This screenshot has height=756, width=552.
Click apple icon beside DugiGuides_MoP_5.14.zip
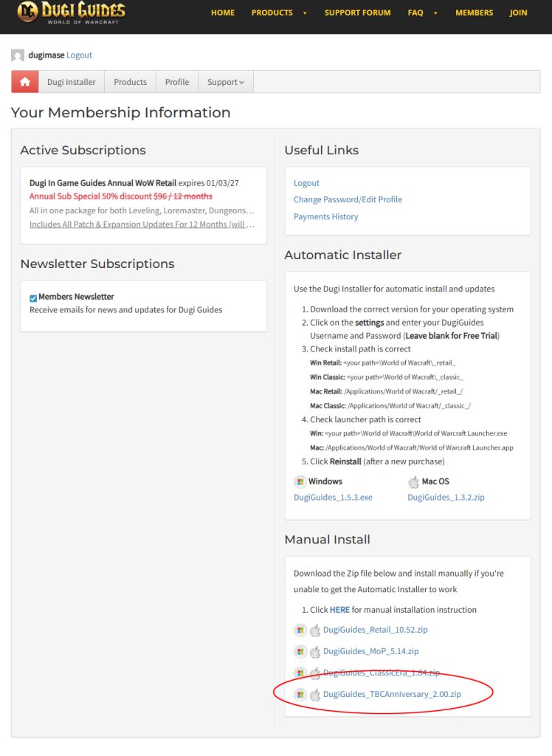point(315,652)
